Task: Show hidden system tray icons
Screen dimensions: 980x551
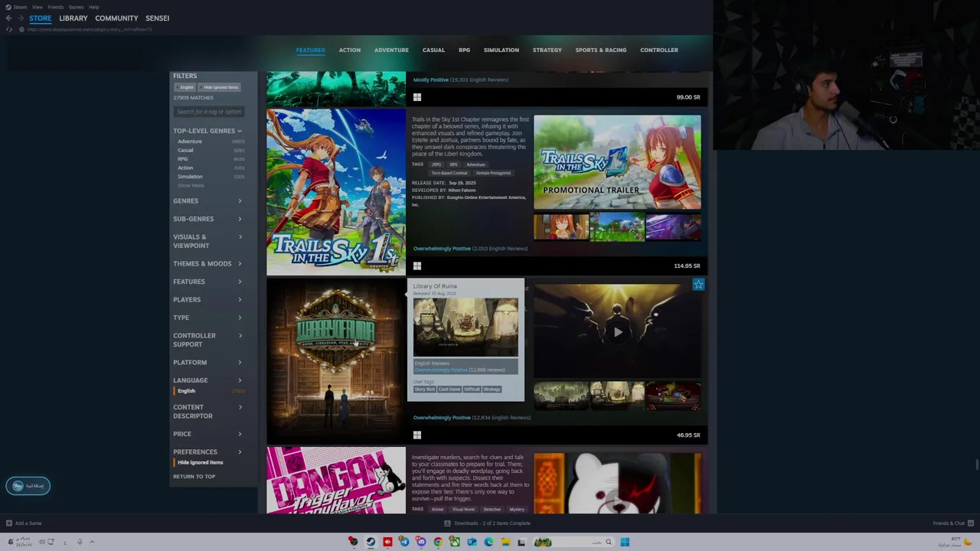Action: (92, 542)
